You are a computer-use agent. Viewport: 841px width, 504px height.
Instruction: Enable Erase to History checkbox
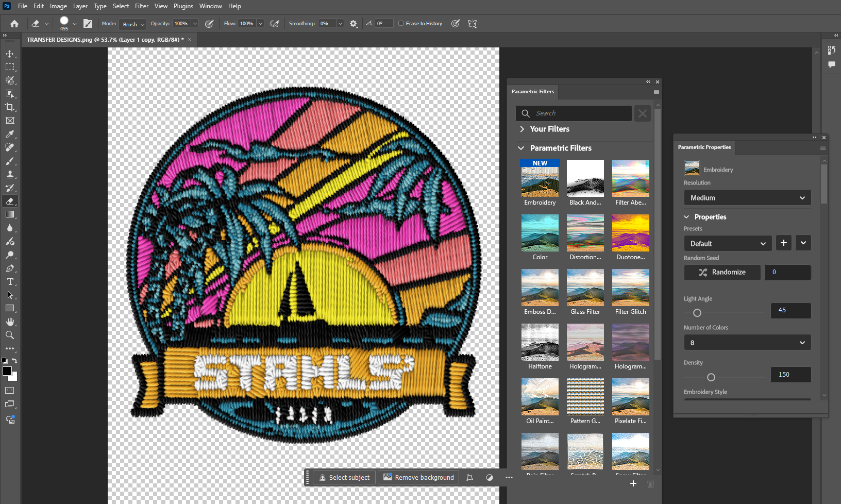pyautogui.click(x=401, y=24)
